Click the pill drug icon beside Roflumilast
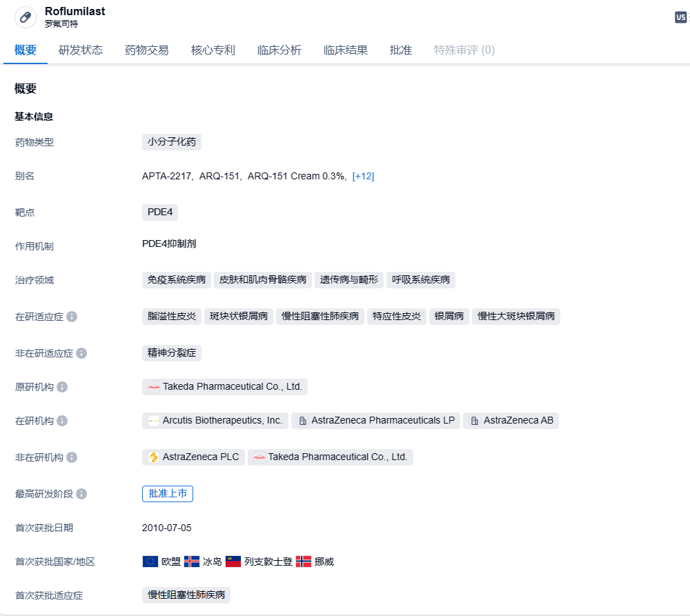The image size is (690, 616). coord(26,17)
